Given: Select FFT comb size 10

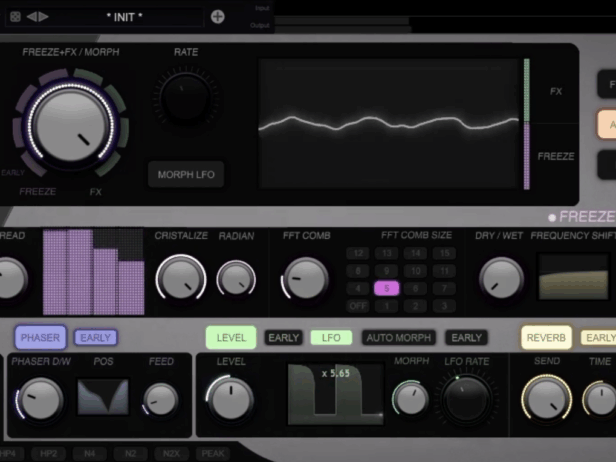Looking at the screenshot, I should coord(416,271).
